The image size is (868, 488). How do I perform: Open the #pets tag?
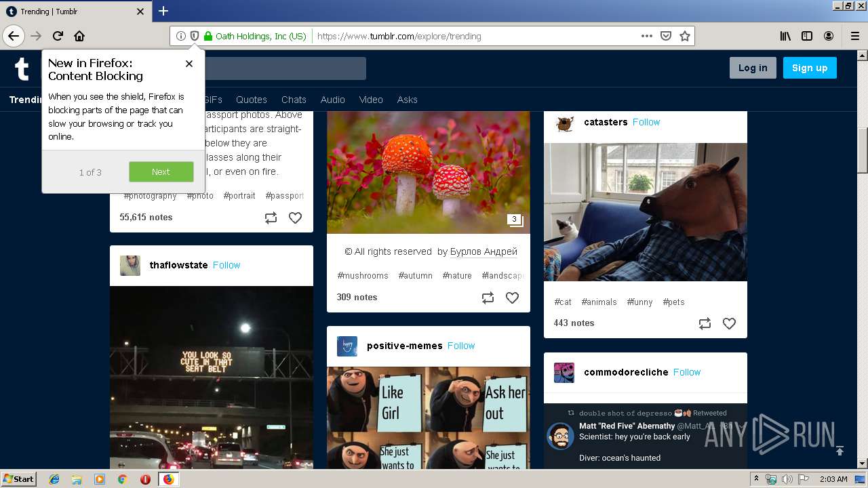tap(674, 302)
